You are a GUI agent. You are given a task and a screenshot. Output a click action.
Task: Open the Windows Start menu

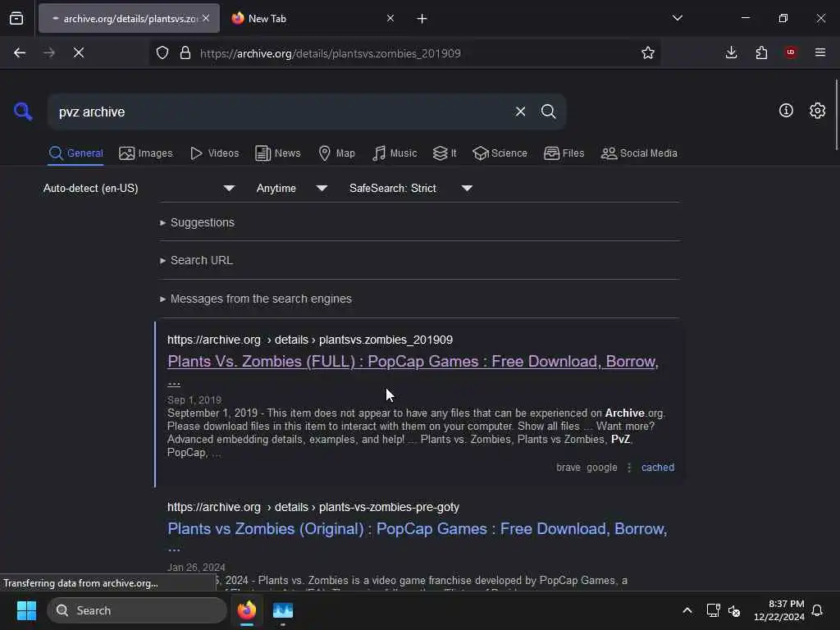pos(26,610)
